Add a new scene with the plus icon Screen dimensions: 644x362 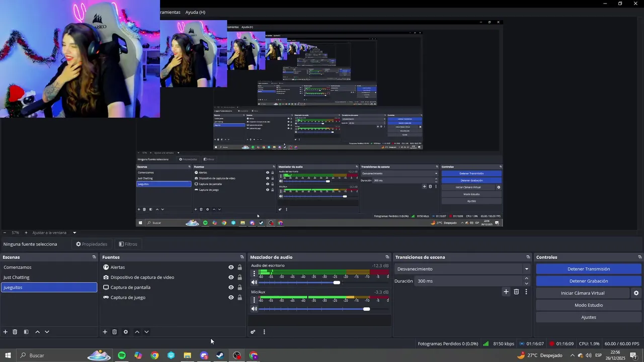pos(6,332)
